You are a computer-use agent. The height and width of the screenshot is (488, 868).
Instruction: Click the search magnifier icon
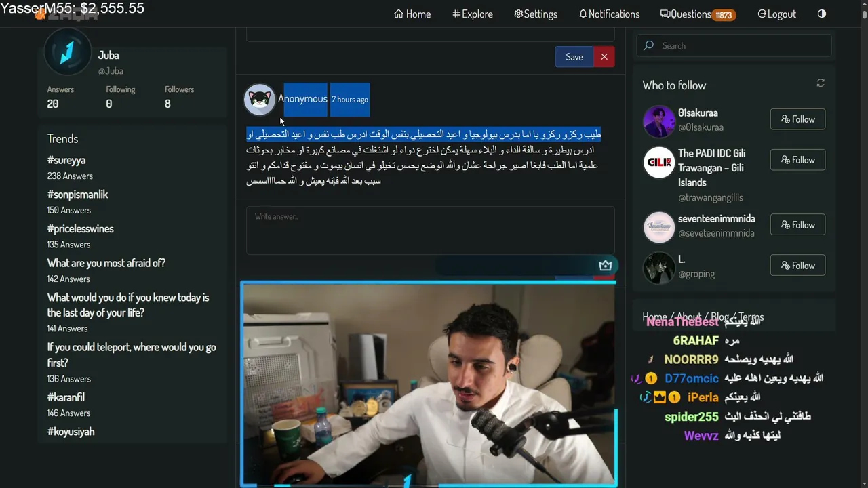click(649, 45)
